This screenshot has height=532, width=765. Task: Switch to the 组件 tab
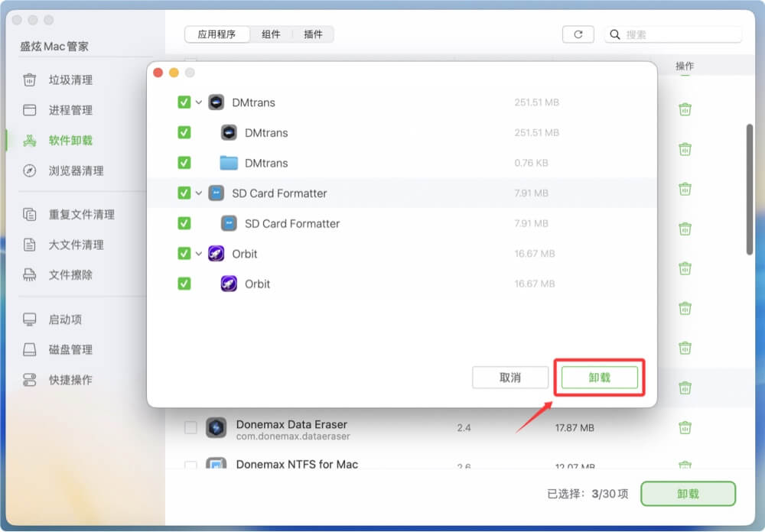click(x=272, y=34)
